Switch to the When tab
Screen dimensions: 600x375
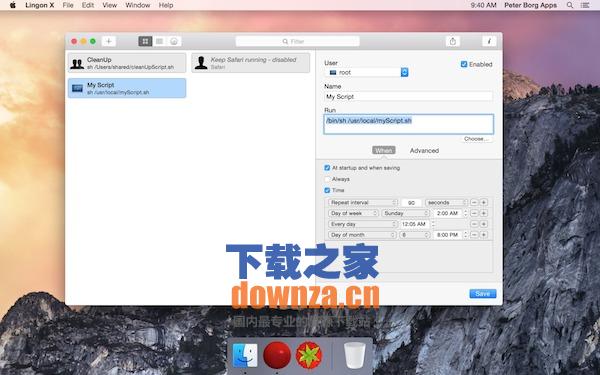tap(384, 150)
